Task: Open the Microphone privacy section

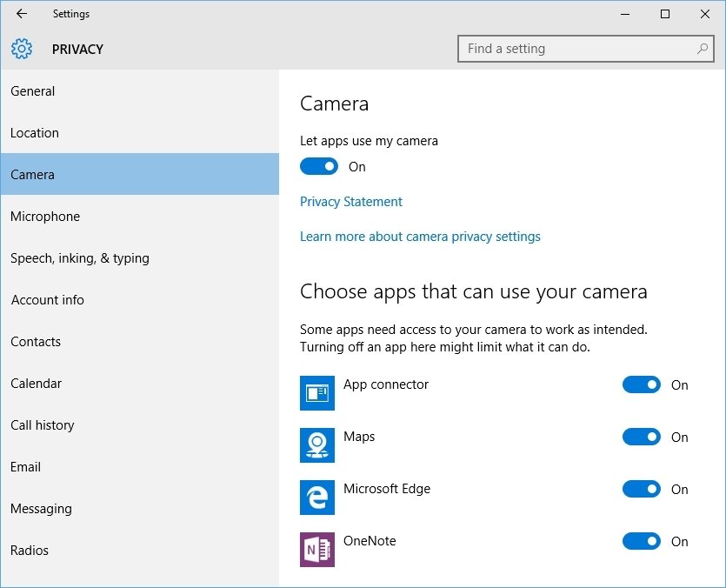Action: pyautogui.click(x=45, y=217)
